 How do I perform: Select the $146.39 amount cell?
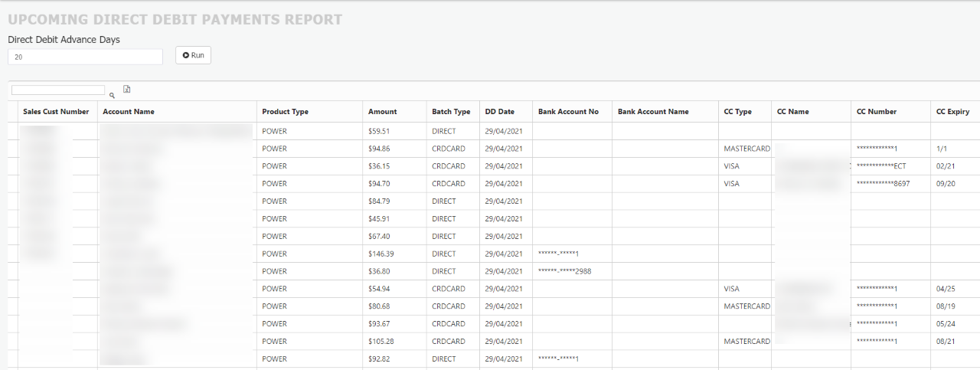point(381,254)
